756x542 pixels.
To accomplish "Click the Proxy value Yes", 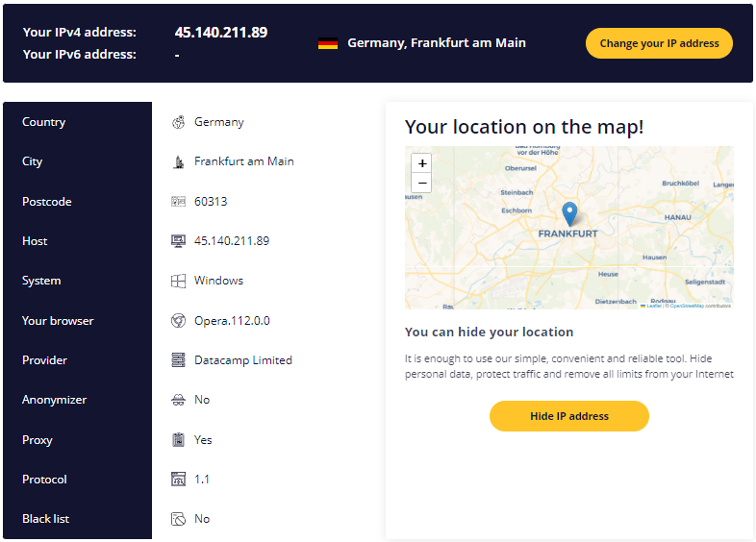I will click(x=203, y=440).
